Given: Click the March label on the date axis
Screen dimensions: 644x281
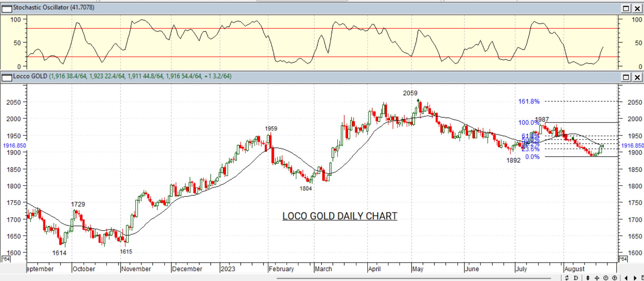Looking at the screenshot, I should [323, 269].
